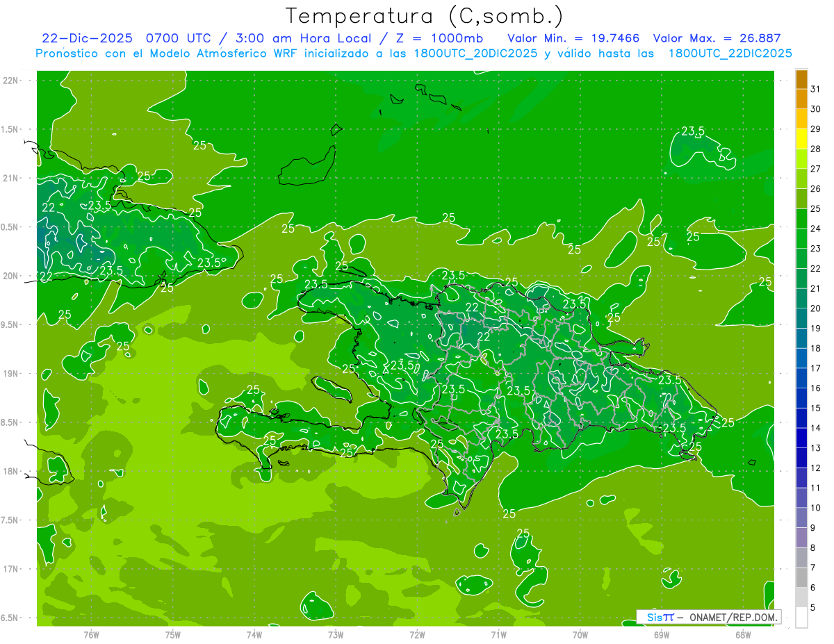
Task: Click the 71W longitude axis label
Action: (498, 635)
